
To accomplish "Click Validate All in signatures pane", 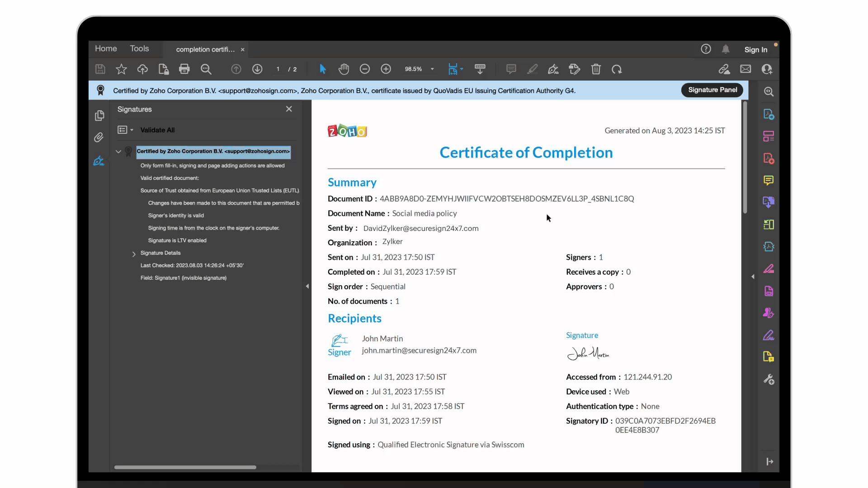I will 157,130.
